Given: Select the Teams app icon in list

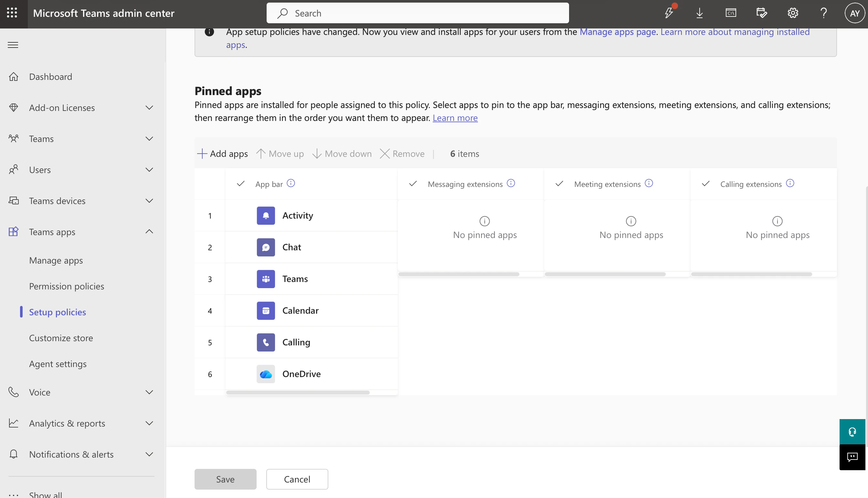Looking at the screenshot, I should coord(266,279).
